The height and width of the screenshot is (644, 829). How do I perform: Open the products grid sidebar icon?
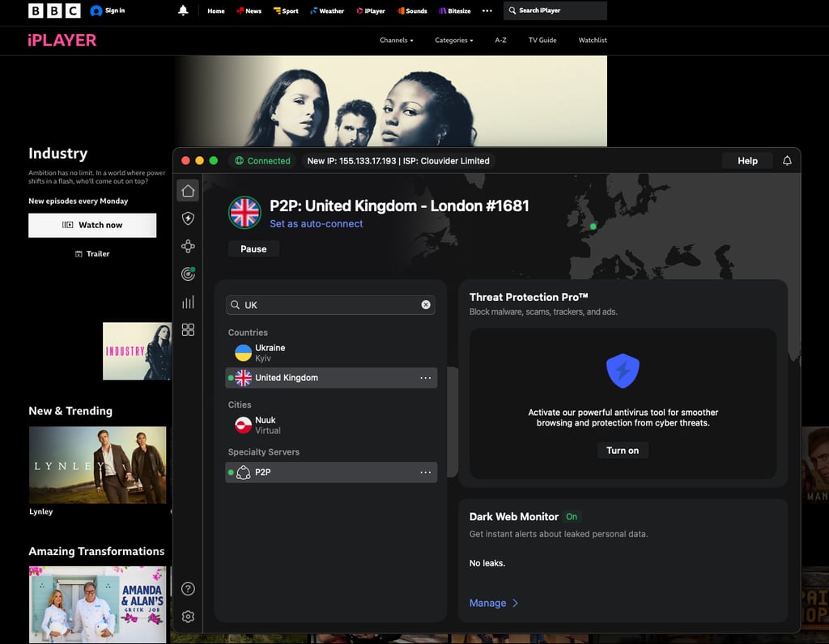[x=188, y=329]
